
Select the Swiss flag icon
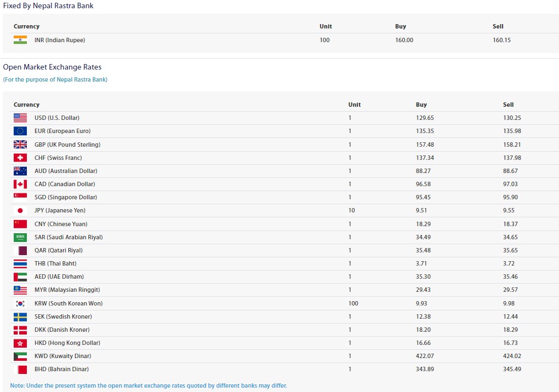point(20,158)
